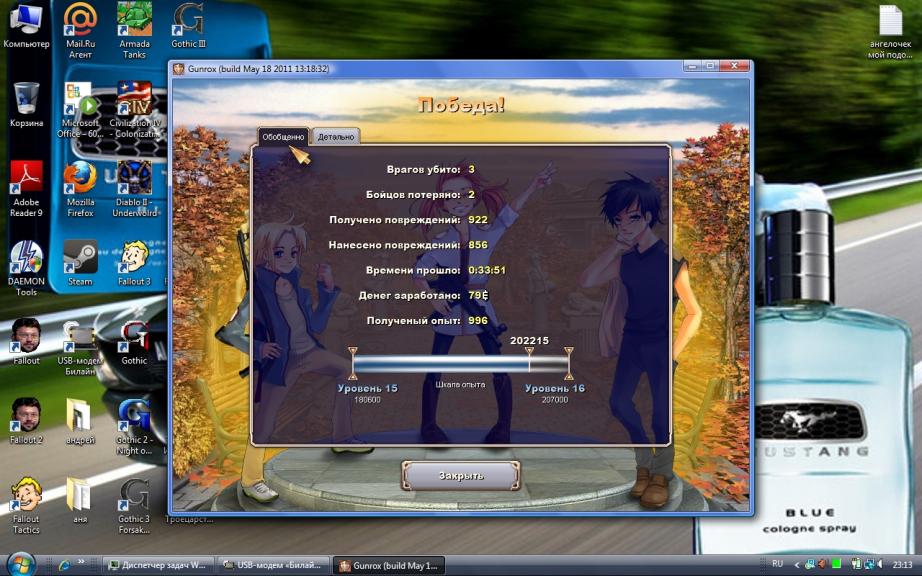Open the Steam desktop icon
The width and height of the screenshot is (922, 576).
tap(80, 259)
